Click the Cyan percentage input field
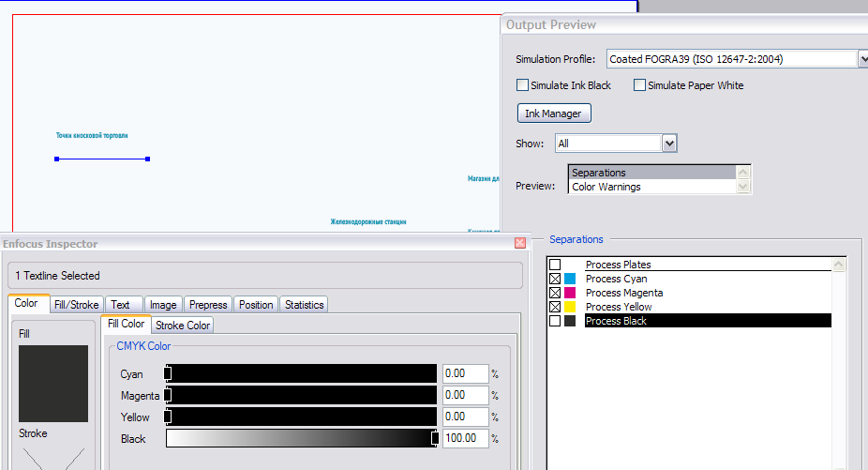The image size is (868, 470). pos(466,373)
